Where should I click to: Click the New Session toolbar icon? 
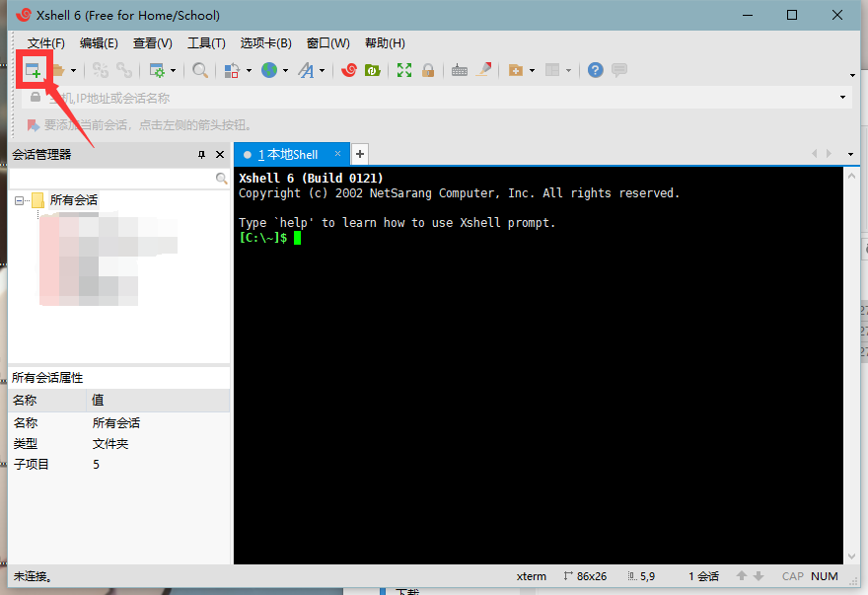[34, 70]
